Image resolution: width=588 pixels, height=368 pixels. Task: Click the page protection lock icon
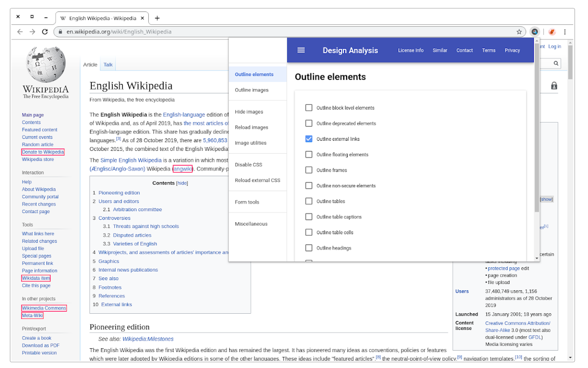554,86
